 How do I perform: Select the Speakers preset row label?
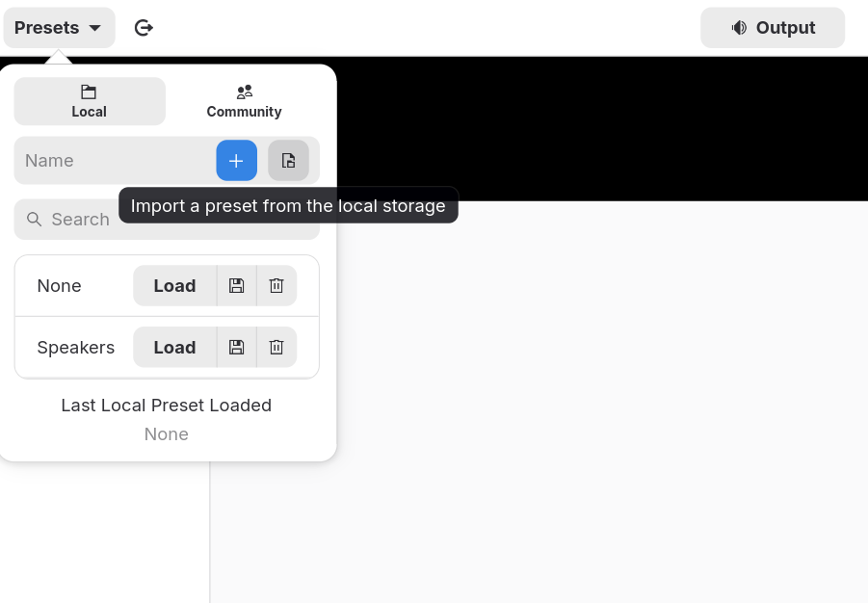[75, 348]
